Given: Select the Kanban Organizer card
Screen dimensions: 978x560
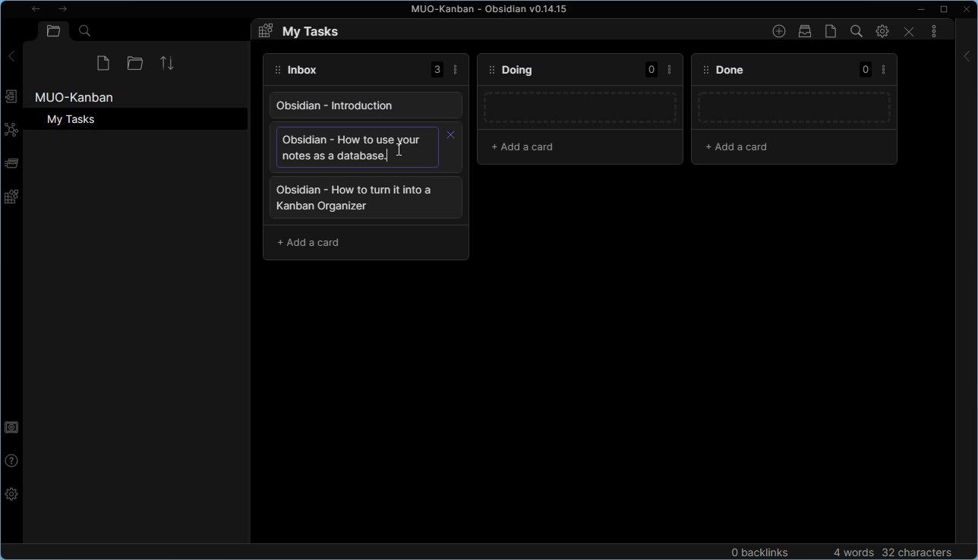Looking at the screenshot, I should [x=366, y=197].
